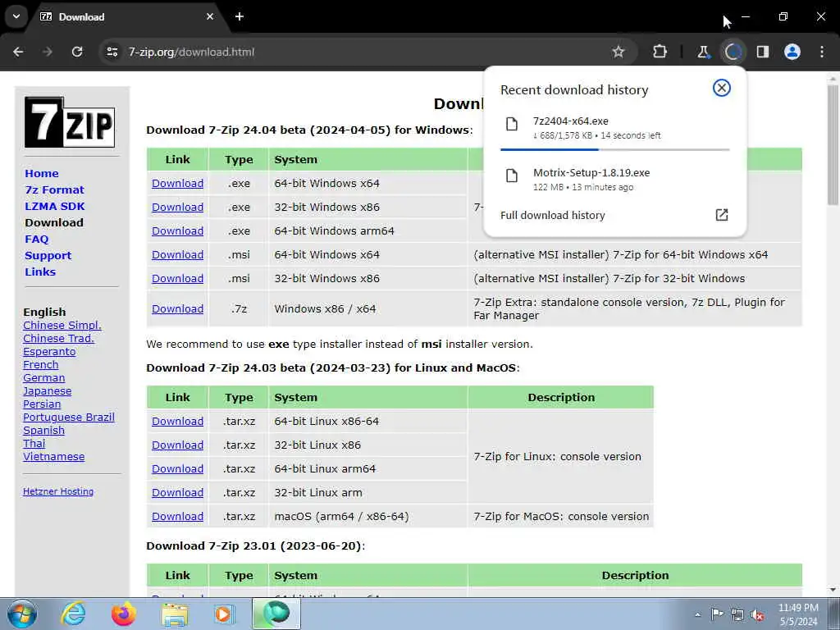Switch language to Vietnamese
Image resolution: width=840 pixels, height=630 pixels.
pos(53,456)
